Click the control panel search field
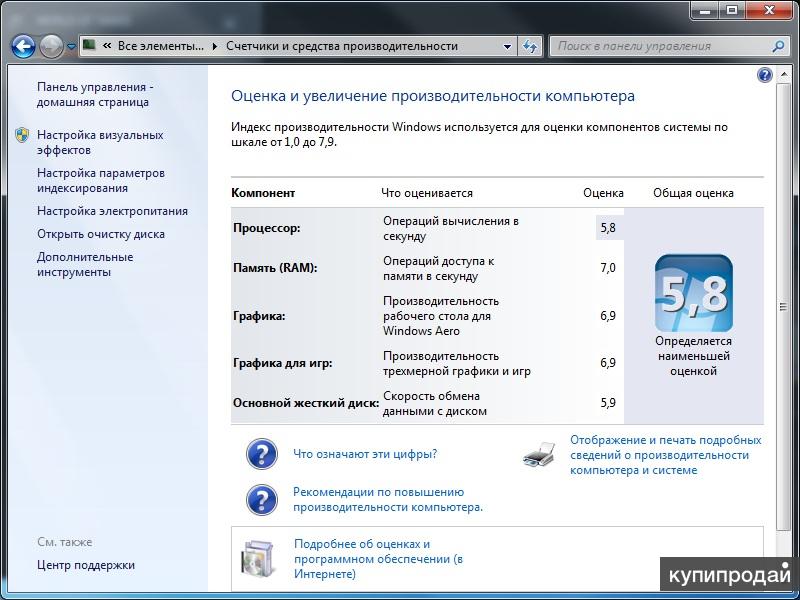800x600 pixels. pyautogui.click(x=660, y=46)
